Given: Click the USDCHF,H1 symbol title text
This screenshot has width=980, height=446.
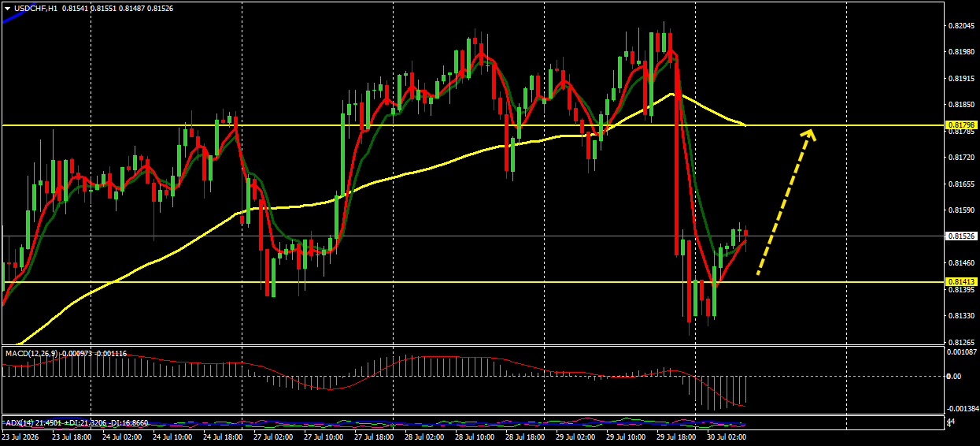Looking at the screenshot, I should coord(35,8).
